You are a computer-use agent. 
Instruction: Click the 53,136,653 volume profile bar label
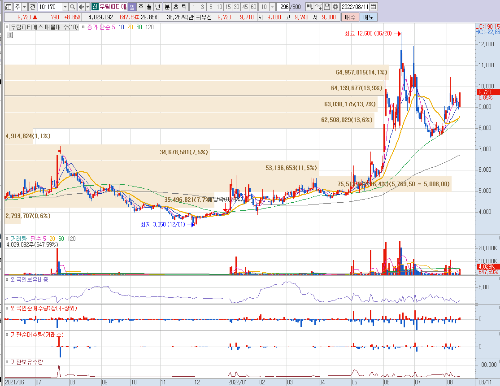[x=291, y=168]
